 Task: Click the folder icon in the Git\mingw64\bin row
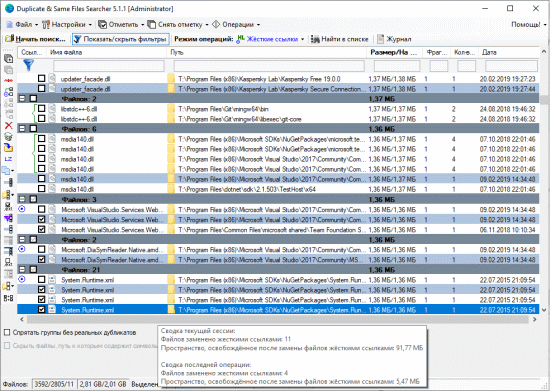(171, 109)
